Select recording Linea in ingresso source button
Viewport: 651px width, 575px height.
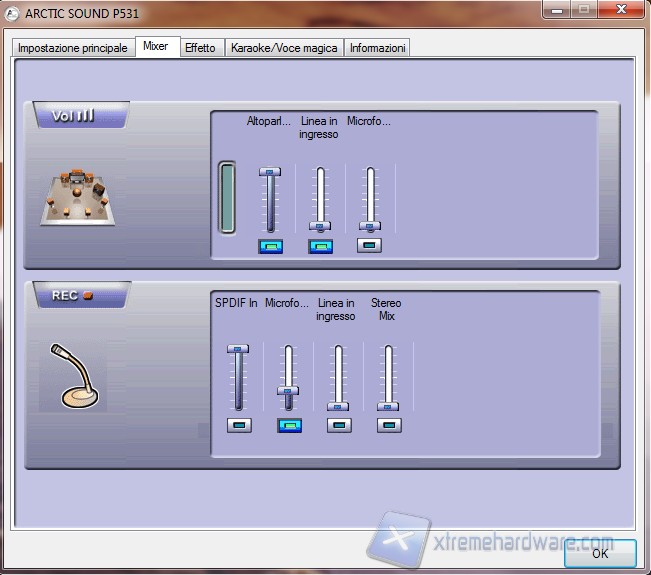pos(338,425)
